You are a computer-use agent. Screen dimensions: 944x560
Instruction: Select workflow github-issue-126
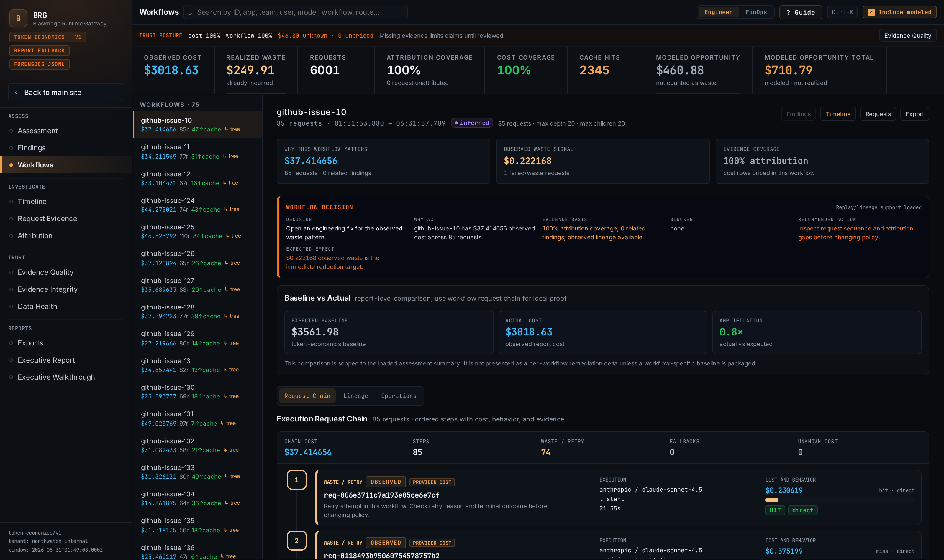pos(197,258)
